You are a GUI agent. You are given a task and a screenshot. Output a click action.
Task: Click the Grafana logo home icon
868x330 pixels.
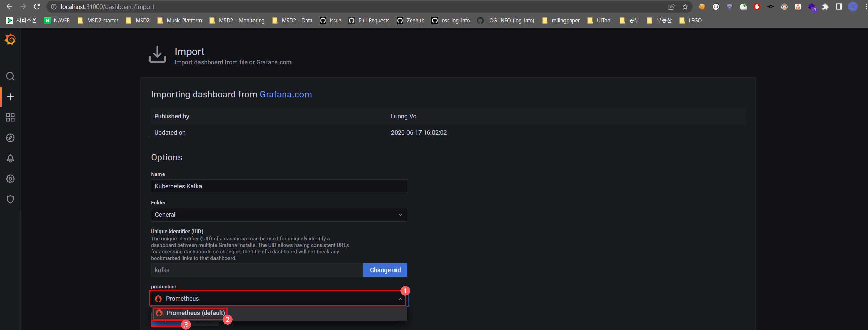(x=10, y=39)
